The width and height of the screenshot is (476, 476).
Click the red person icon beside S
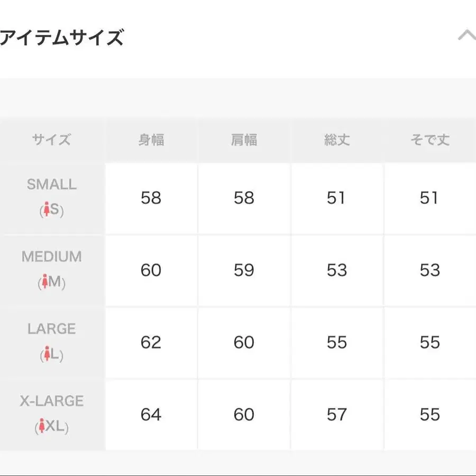pos(47,210)
